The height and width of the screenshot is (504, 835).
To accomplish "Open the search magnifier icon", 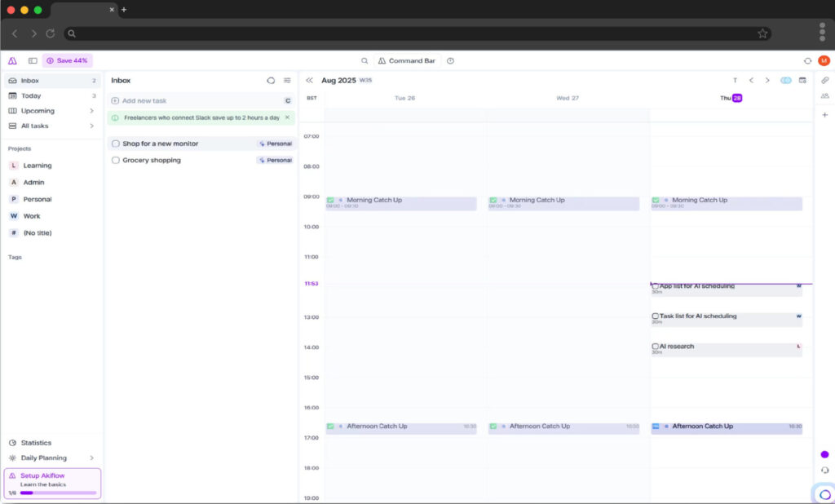I will pos(364,60).
